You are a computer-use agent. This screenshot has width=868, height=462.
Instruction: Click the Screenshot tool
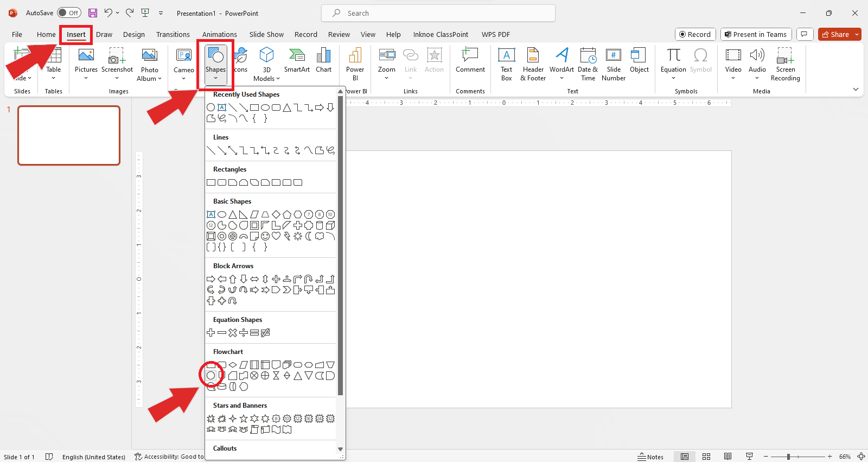click(117, 64)
